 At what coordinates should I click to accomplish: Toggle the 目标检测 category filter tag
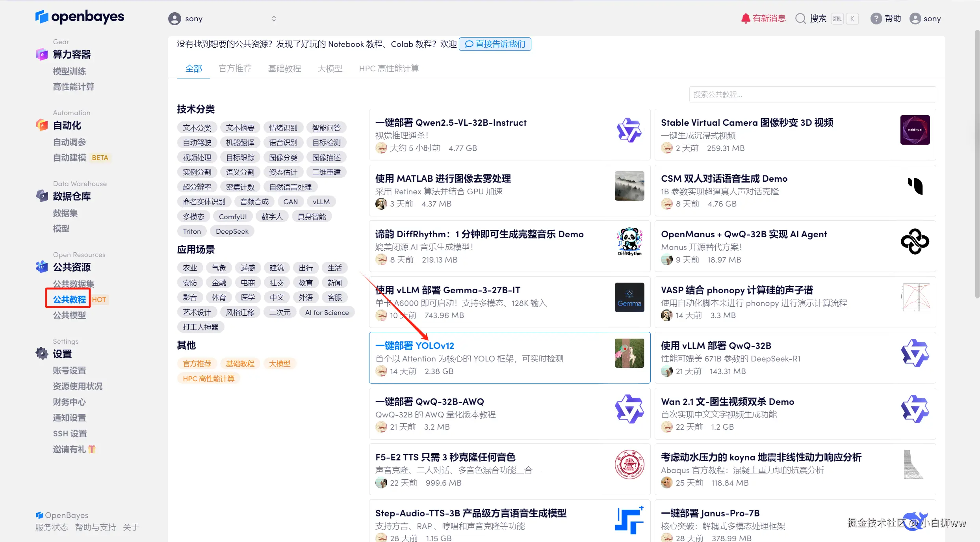pyautogui.click(x=326, y=143)
